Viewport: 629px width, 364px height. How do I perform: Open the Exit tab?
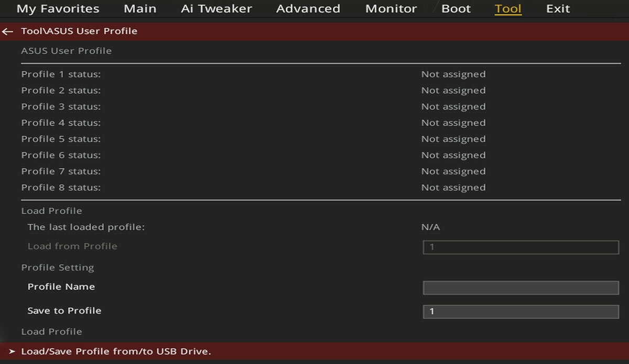tap(558, 9)
